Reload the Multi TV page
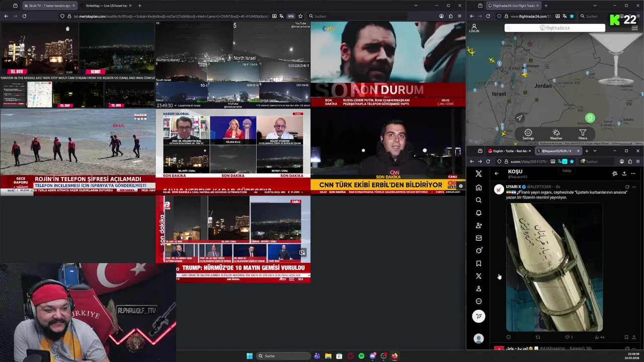This screenshot has height=362, width=644. pyautogui.click(x=24, y=16)
